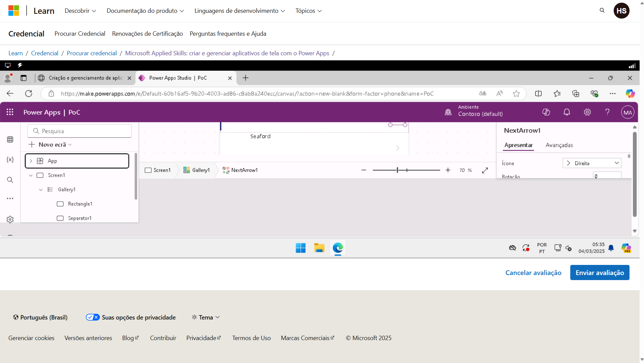The image size is (644, 363).
Task: Click the Edge taskbar icon
Action: pyautogui.click(x=338, y=248)
